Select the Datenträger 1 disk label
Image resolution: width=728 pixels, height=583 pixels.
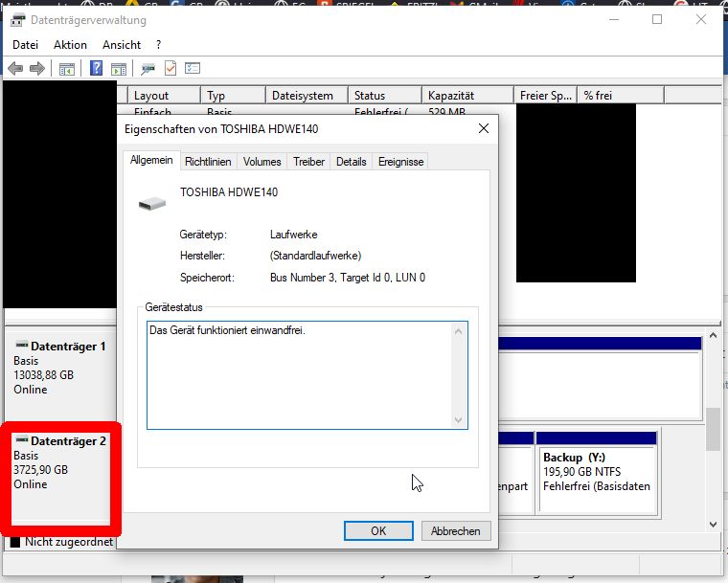(x=68, y=347)
